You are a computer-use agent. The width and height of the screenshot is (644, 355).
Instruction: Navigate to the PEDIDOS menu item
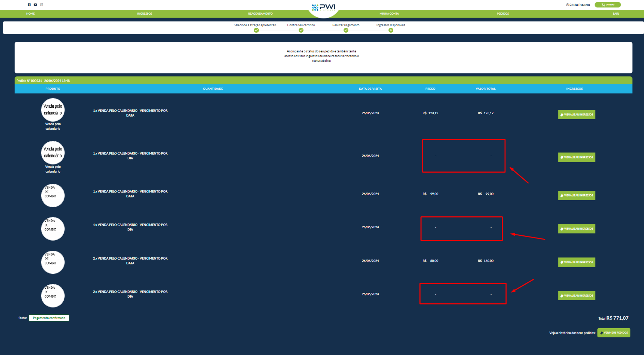click(x=503, y=14)
